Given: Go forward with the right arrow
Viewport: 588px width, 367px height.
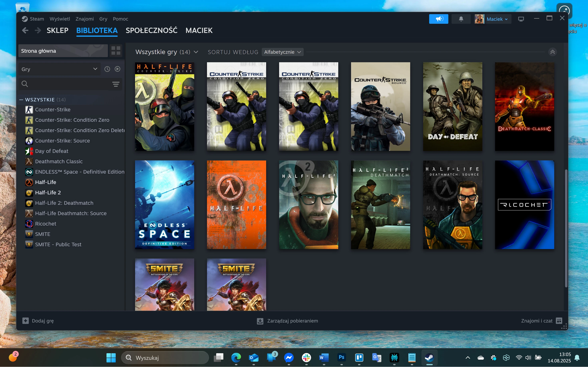Looking at the screenshot, I should click(38, 30).
